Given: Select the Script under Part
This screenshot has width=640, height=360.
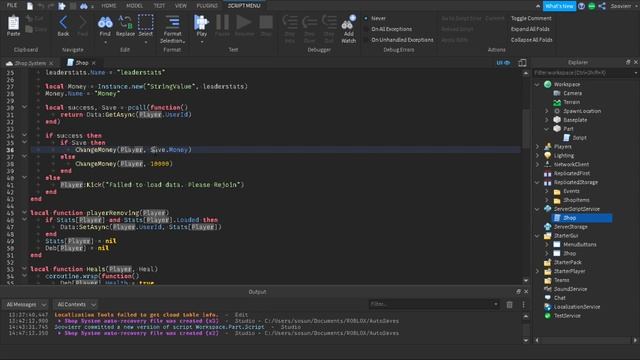Looking at the screenshot, I should pyautogui.click(x=579, y=138).
